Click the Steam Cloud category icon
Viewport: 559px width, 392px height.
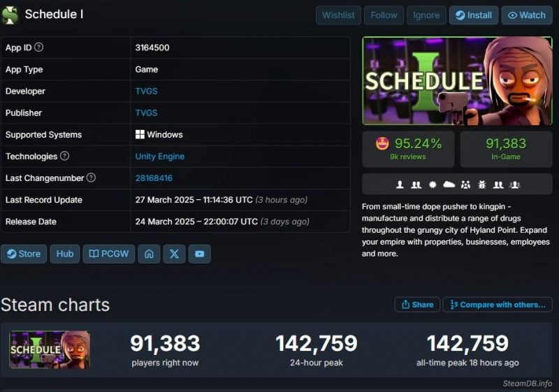[x=449, y=184]
